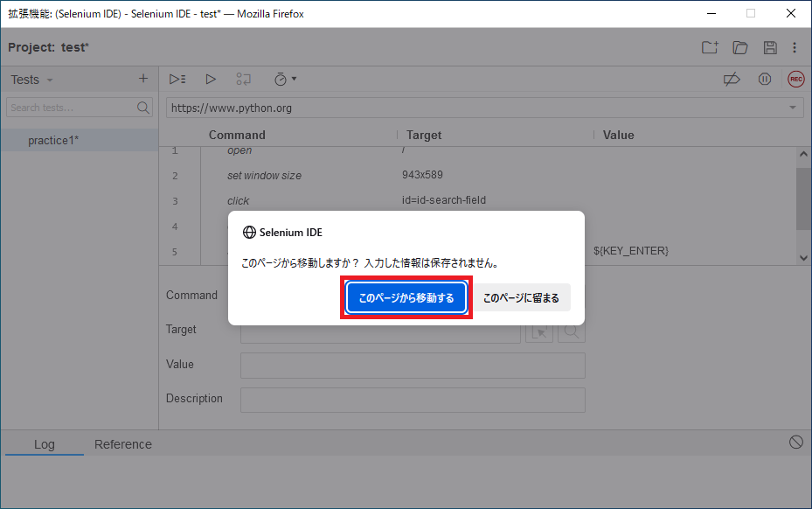Switch to the Log tab
Image resolution: width=812 pixels, height=509 pixels.
click(45, 444)
